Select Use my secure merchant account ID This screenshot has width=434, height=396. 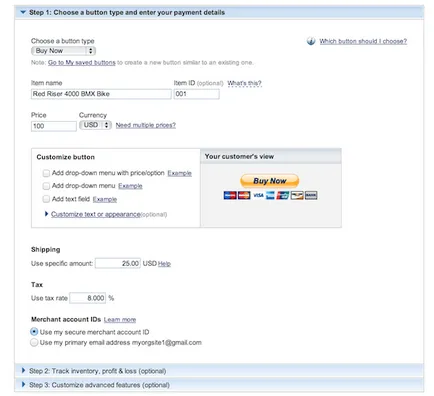pos(34,332)
